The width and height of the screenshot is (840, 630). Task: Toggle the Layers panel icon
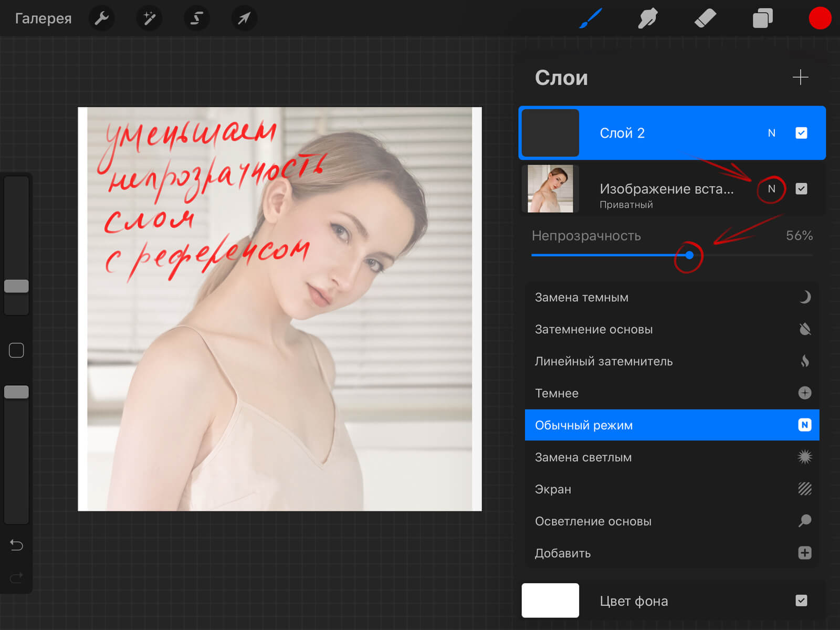click(762, 18)
